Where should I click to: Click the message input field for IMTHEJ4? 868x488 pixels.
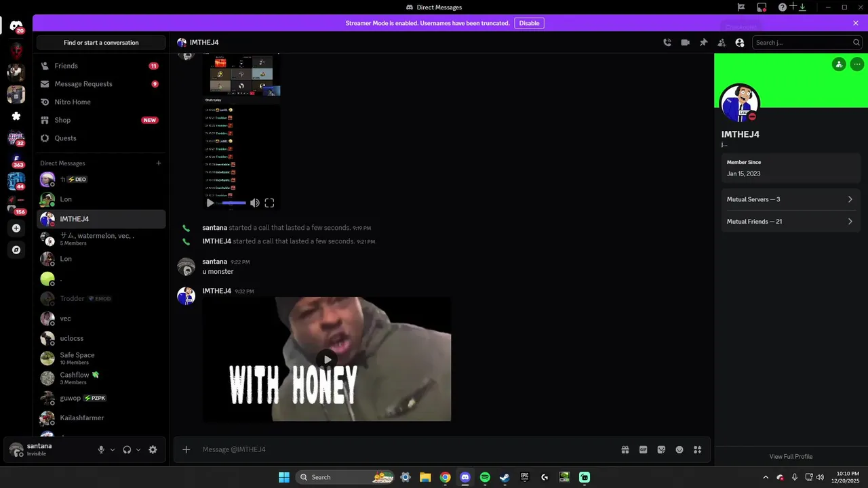(407, 449)
